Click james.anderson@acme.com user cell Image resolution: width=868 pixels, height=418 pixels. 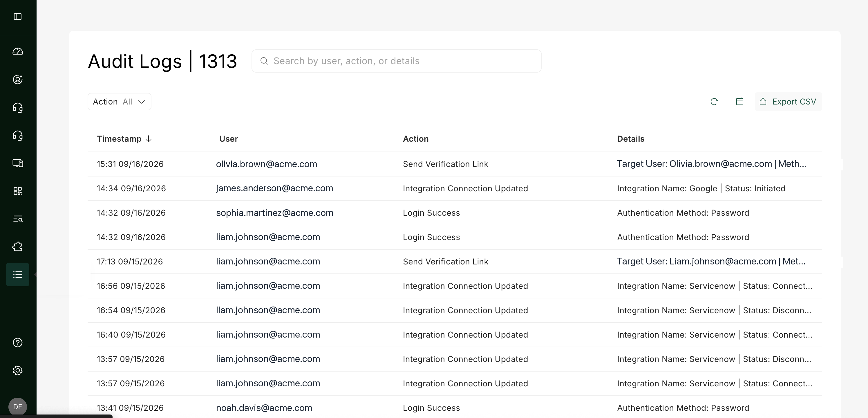(x=274, y=188)
